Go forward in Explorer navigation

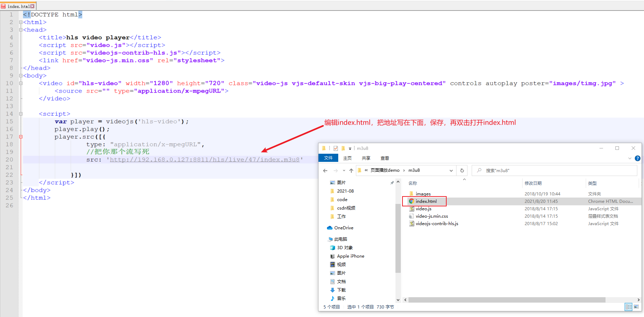(x=335, y=170)
